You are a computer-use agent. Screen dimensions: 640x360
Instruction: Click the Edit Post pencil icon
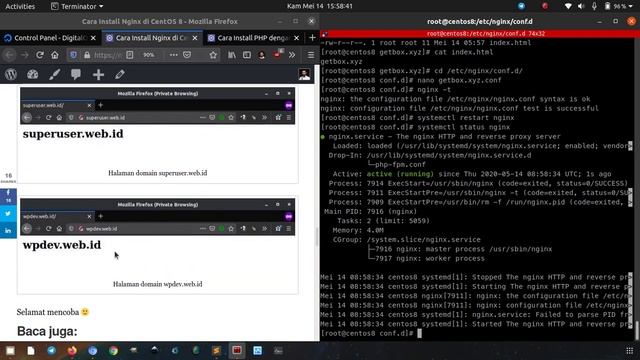coord(120,74)
